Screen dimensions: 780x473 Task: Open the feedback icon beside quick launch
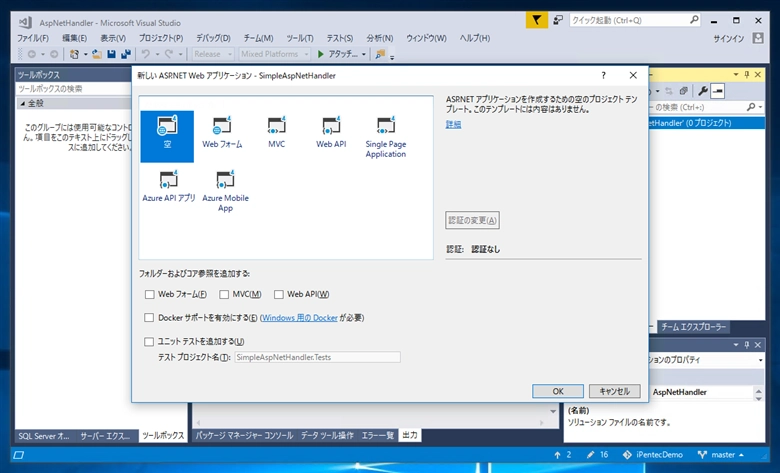click(x=558, y=20)
